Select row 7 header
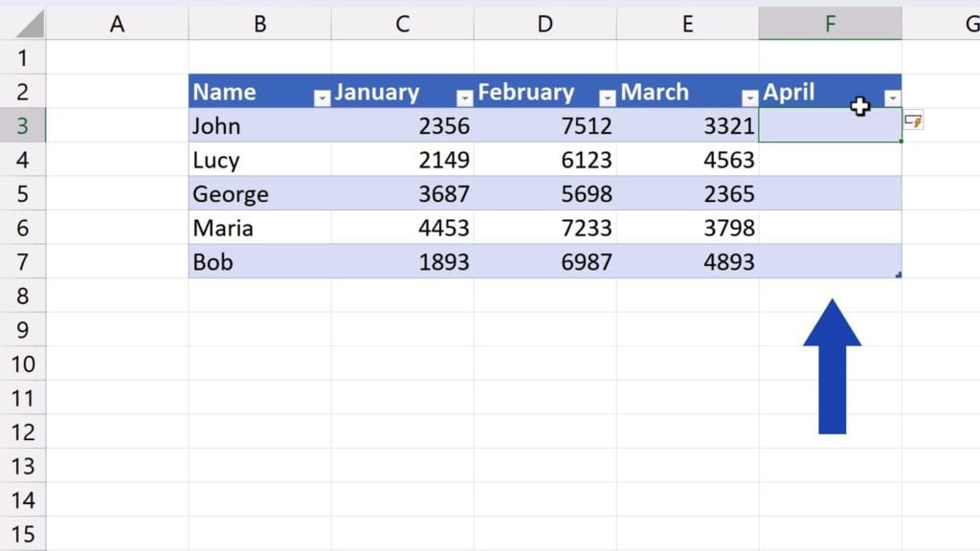 click(23, 262)
